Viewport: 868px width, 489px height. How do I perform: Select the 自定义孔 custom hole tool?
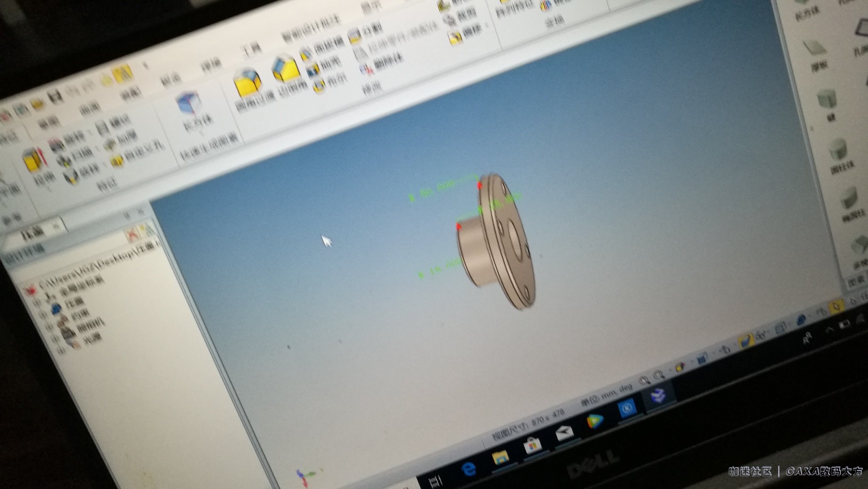click(137, 153)
